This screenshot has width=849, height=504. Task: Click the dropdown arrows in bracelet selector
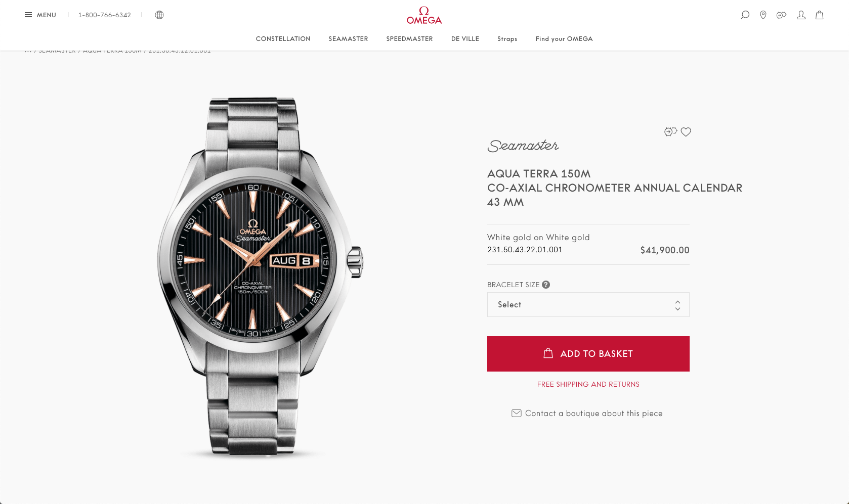coord(677,305)
